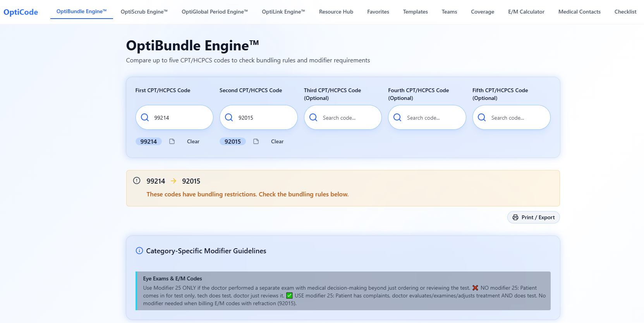This screenshot has width=644, height=323.
Task: Click the 92015 label in the bundling warning
Action: pyautogui.click(x=191, y=181)
